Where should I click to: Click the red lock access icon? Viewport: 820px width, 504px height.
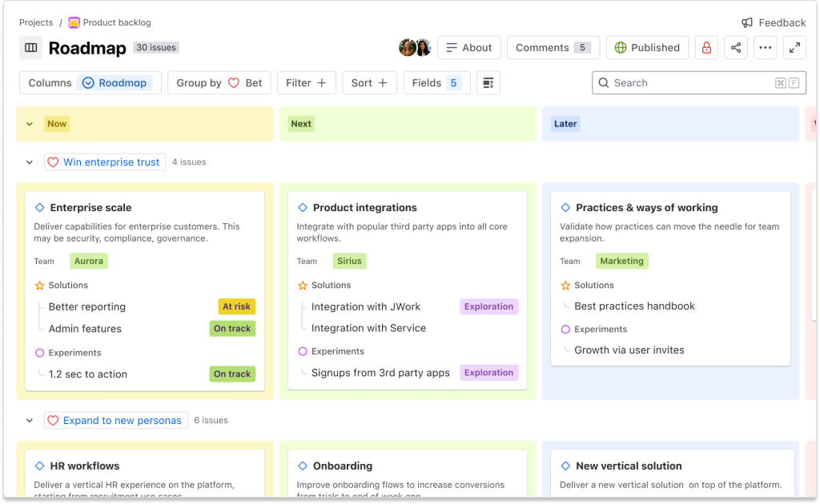pos(705,47)
